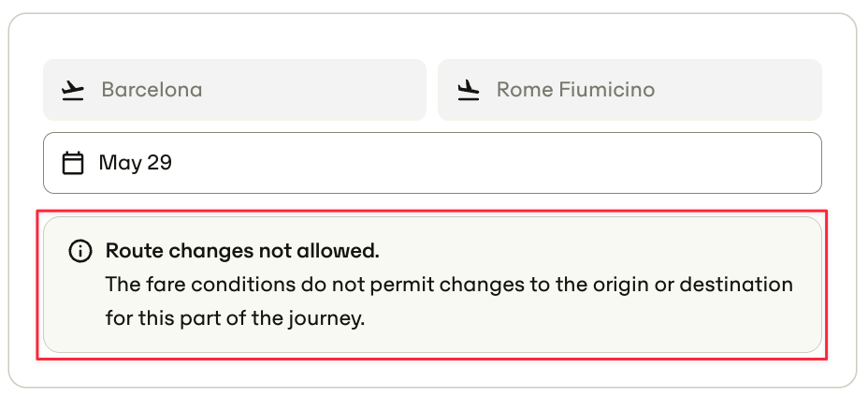This screenshot has height=397, width=868.
Task: Select the Barcelona origin field
Action: point(235,90)
